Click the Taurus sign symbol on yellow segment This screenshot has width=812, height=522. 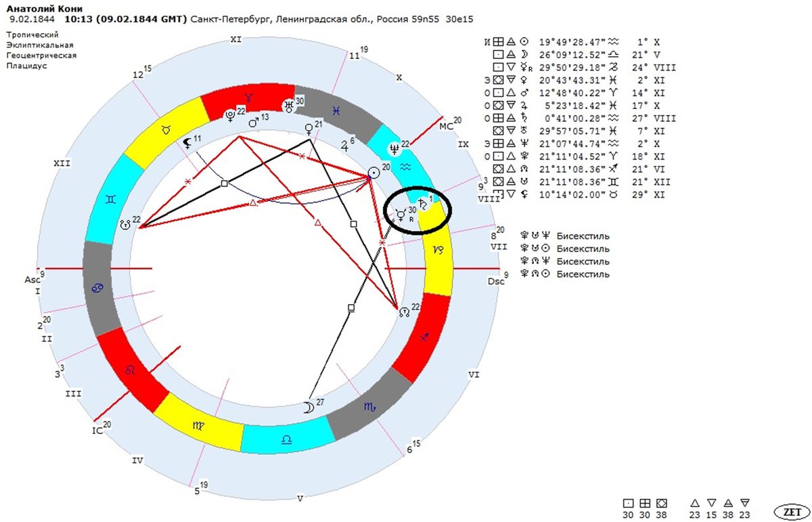166,130
